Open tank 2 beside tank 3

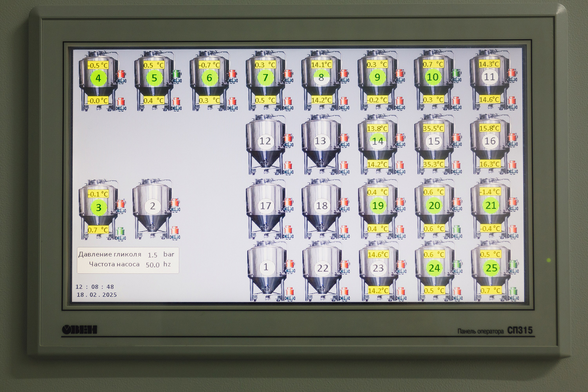click(153, 206)
